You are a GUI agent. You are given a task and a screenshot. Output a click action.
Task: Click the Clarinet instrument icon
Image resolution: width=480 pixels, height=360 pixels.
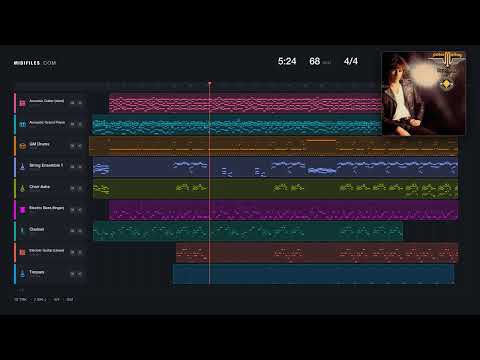click(22, 231)
